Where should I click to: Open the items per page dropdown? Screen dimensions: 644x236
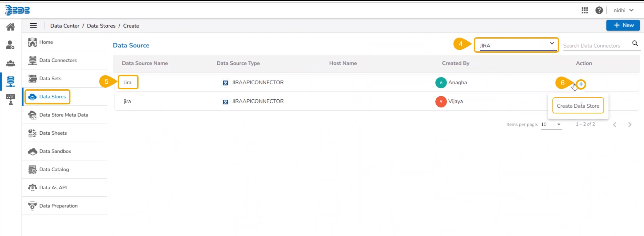[x=551, y=125]
